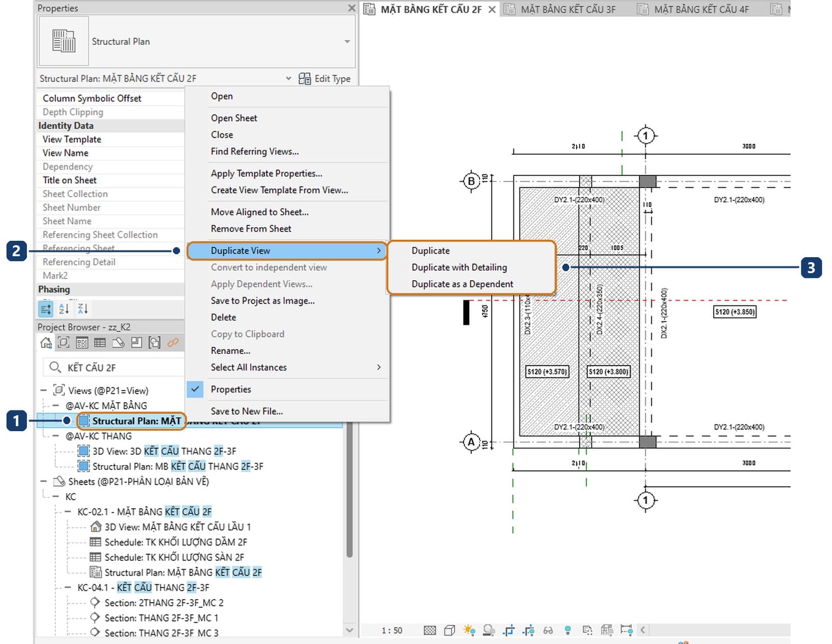
Task: Click the View Template property row
Action: [x=110, y=139]
